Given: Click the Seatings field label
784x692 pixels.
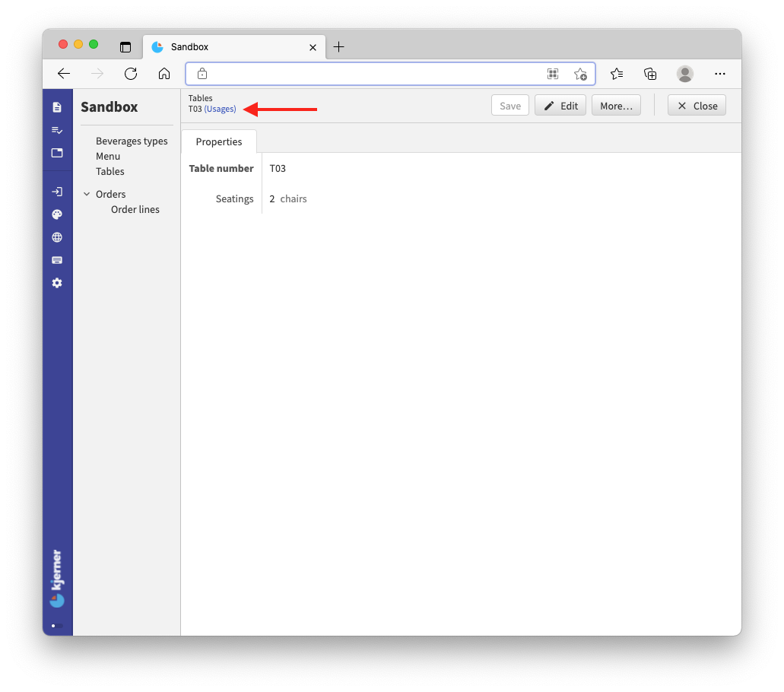Looking at the screenshot, I should 234,199.
